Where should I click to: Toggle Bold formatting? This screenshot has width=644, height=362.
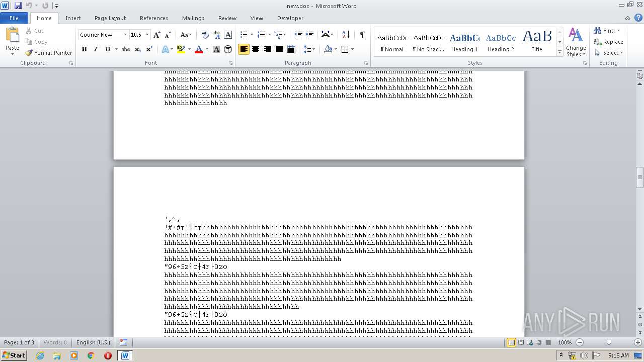[x=84, y=49]
